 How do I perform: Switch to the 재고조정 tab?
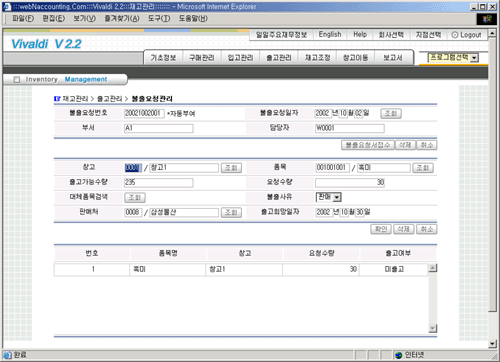[317, 58]
